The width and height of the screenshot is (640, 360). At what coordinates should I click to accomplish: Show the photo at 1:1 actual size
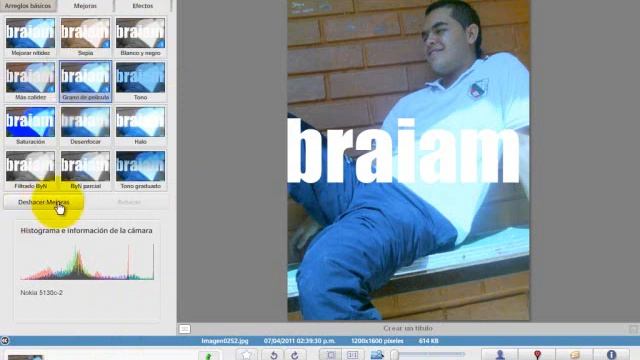coord(352,355)
